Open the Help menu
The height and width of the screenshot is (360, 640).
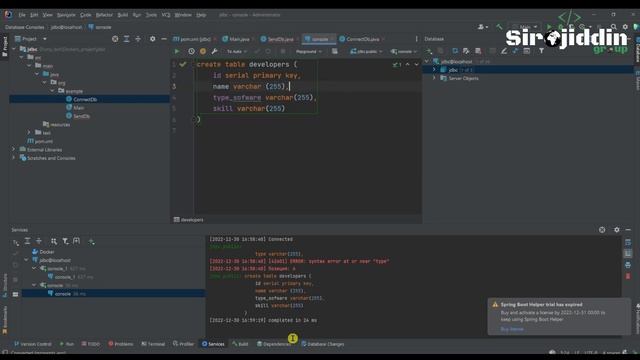[x=201, y=15]
